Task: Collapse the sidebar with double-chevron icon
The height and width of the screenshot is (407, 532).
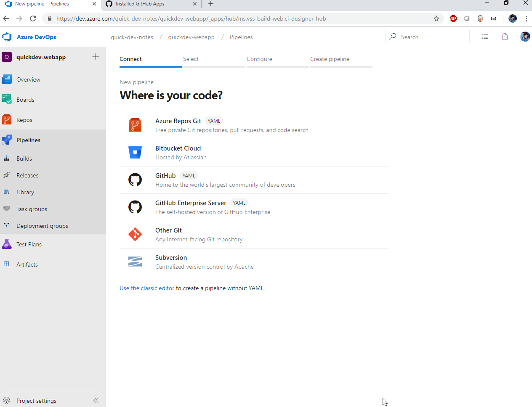Action: coord(96,400)
